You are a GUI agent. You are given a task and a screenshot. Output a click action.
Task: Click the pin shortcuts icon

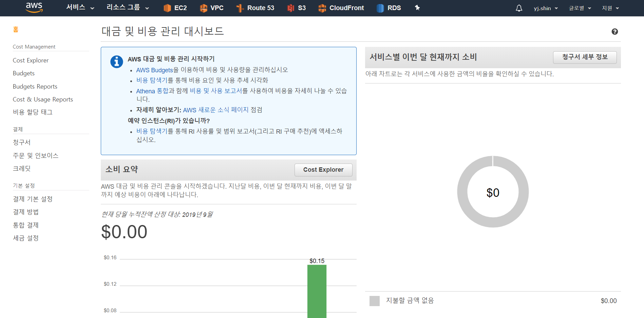point(417,8)
